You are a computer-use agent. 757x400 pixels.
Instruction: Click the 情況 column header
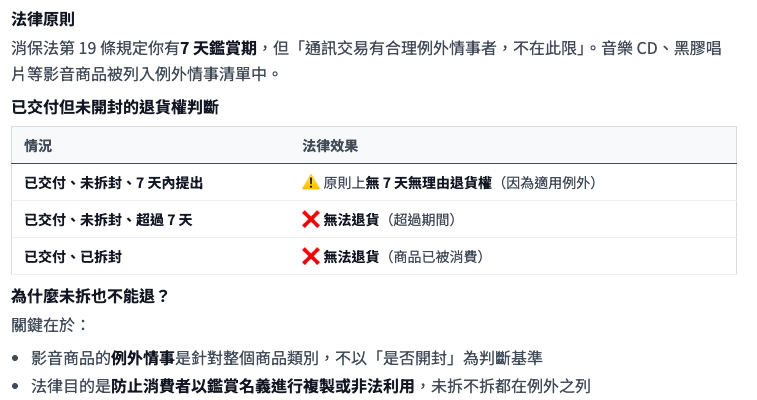[x=38, y=146]
